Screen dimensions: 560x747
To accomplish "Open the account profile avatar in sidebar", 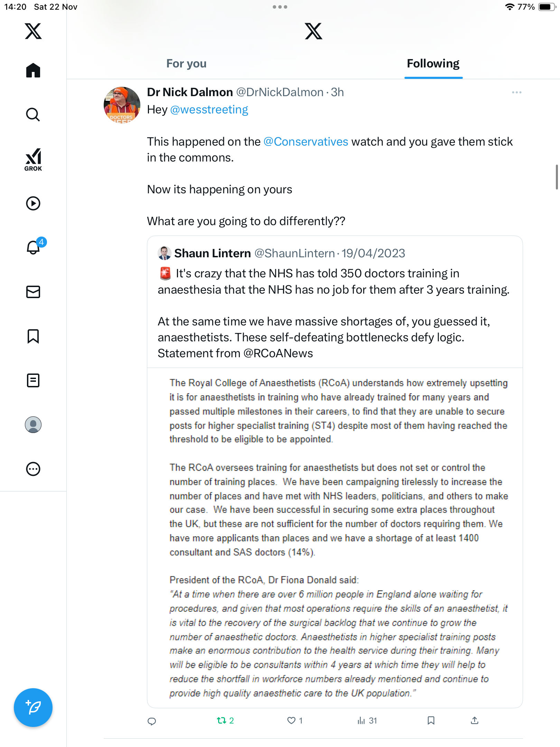I will point(33,425).
